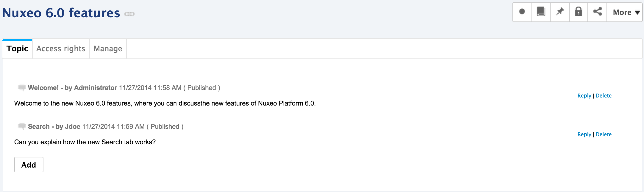
Task: Delete the Welcome! post by Administrator
Action: tap(604, 96)
